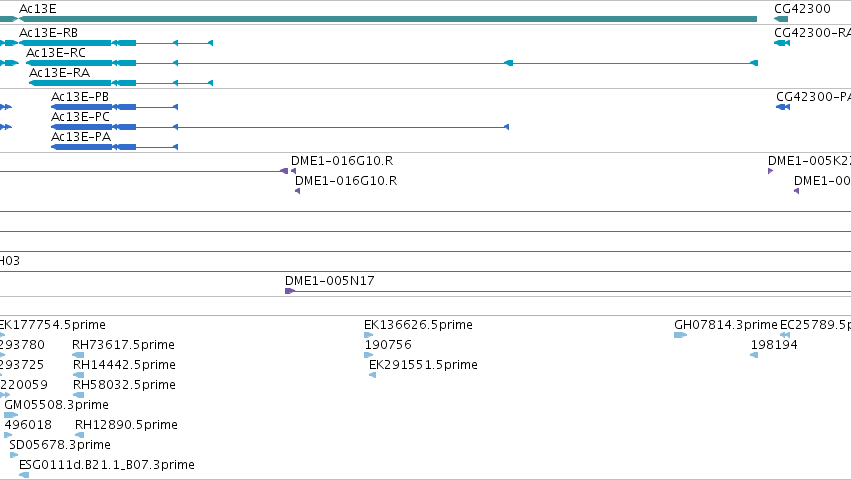Open the EK177754.5prime EST label
Viewport: 851px width, 480px height.
coord(53,325)
